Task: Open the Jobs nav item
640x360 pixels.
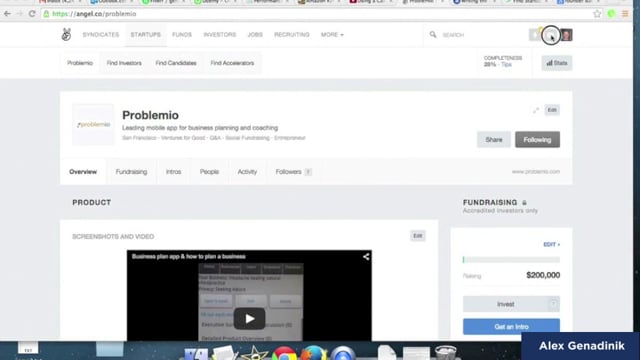Action: coord(255,35)
